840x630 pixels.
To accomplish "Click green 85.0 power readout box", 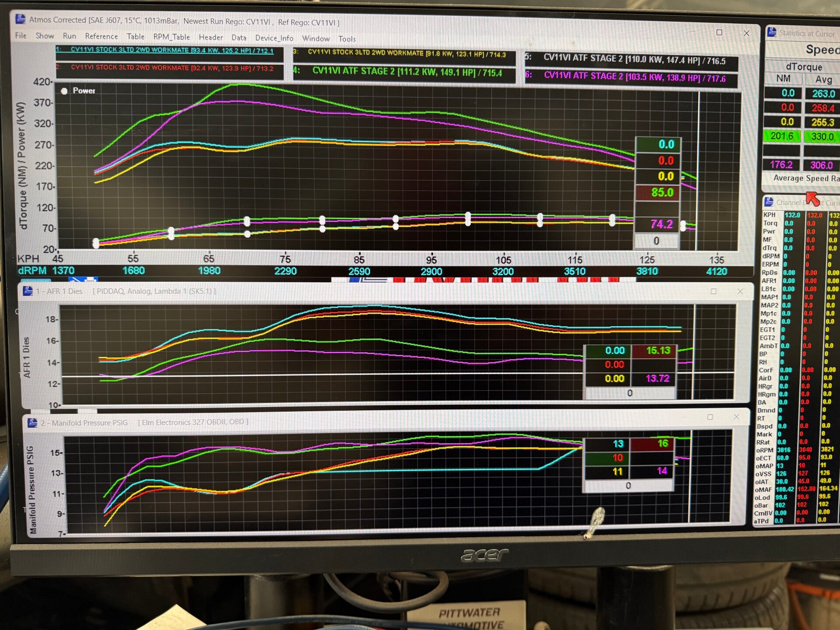I will 657,192.
